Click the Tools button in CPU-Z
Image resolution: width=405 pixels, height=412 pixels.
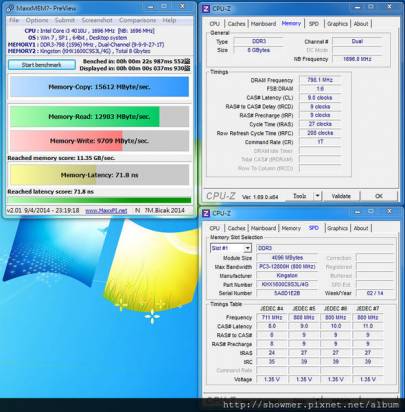[299, 196]
